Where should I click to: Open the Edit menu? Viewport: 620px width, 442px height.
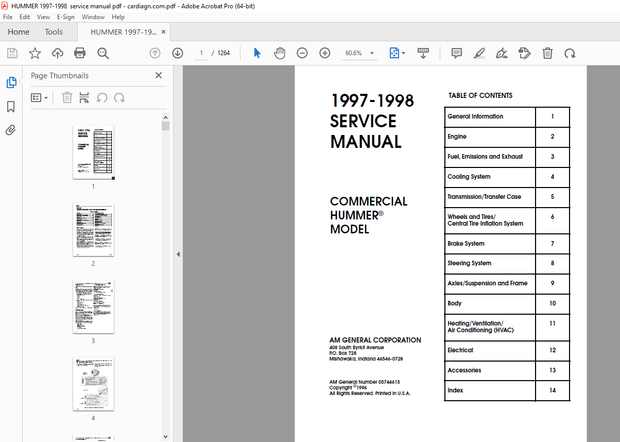[25, 17]
